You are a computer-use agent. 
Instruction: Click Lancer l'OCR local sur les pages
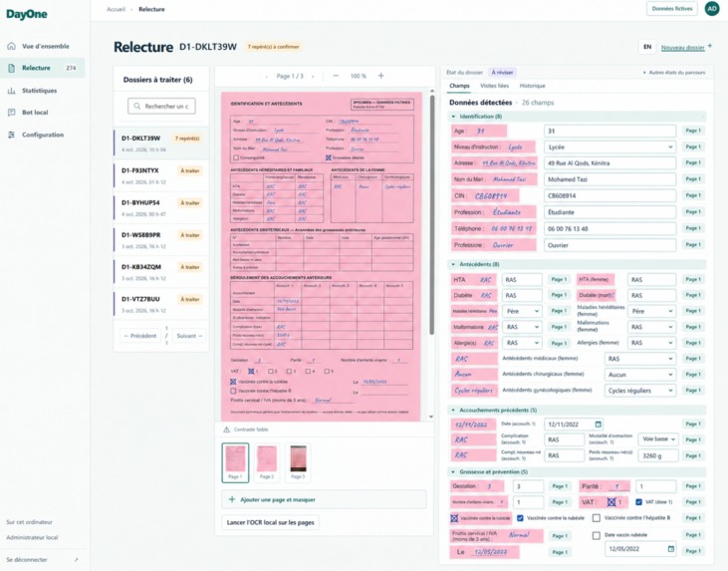coord(270,522)
